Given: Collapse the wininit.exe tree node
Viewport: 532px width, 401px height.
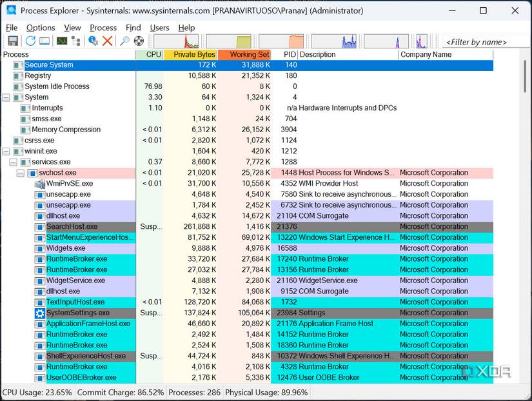Looking at the screenshot, I should (x=6, y=152).
